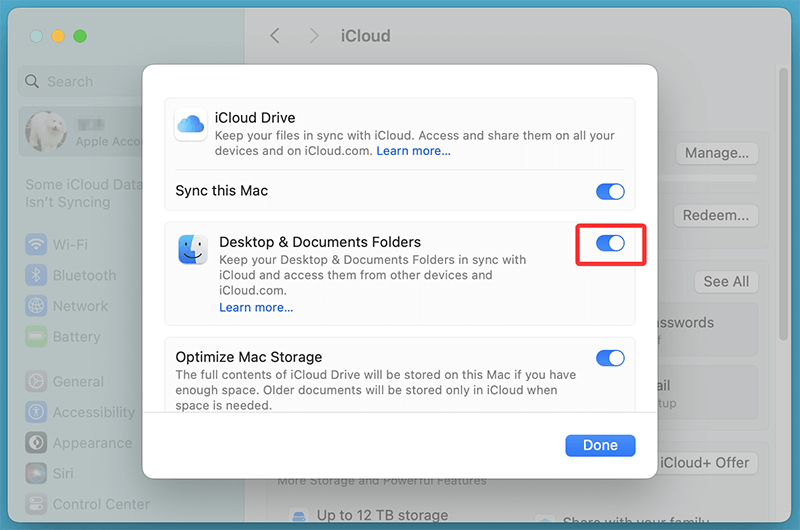The height and width of the screenshot is (530, 800).
Task: Click the iCloud Drive cloud icon
Action: [191, 124]
